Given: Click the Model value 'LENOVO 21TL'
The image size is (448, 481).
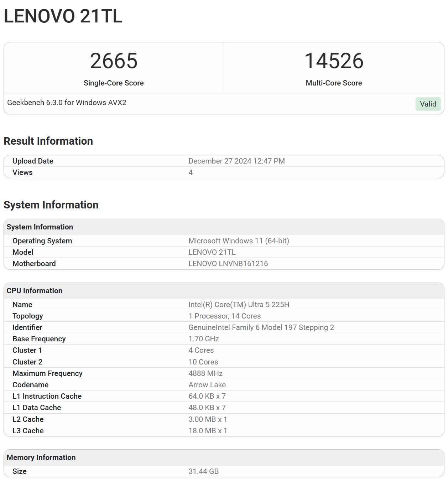Looking at the screenshot, I should coord(212,252).
